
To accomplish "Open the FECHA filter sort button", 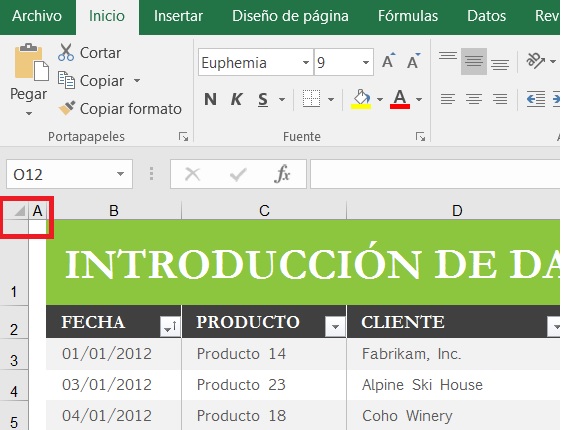I will 170,326.
